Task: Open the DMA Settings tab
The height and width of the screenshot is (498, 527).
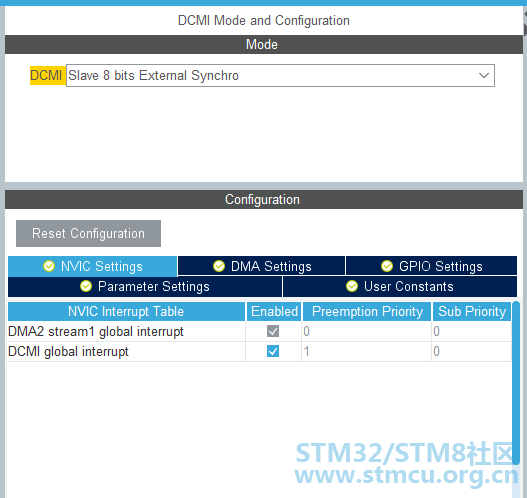Action: click(261, 266)
